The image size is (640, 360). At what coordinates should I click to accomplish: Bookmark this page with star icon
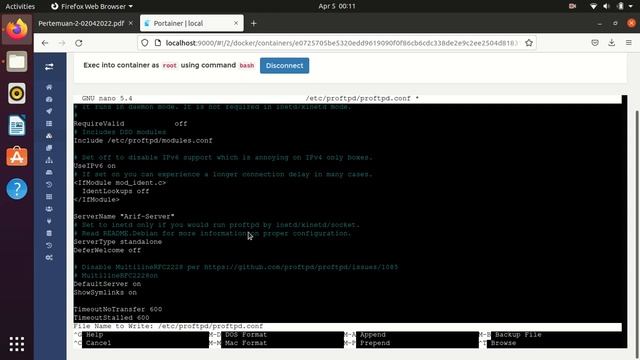529,43
